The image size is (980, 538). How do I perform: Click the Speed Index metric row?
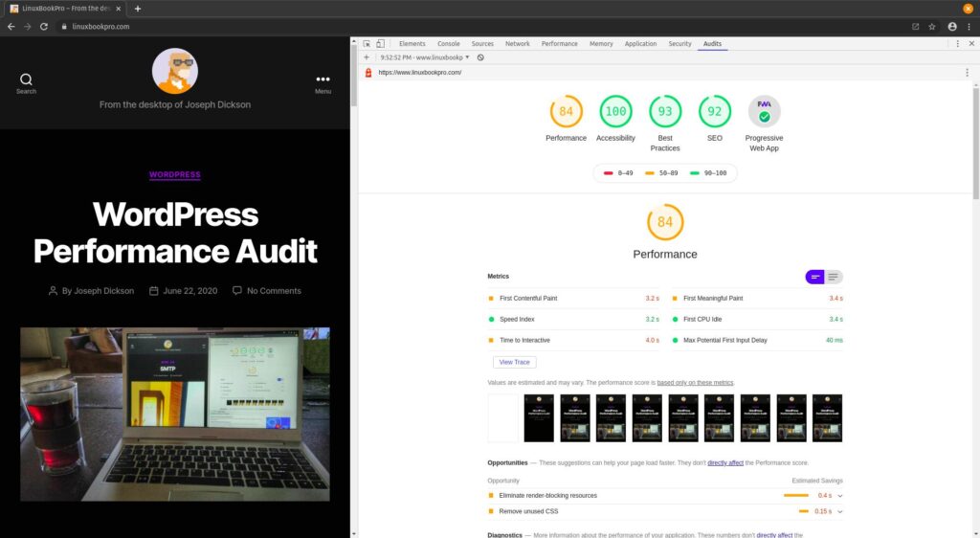574,320
